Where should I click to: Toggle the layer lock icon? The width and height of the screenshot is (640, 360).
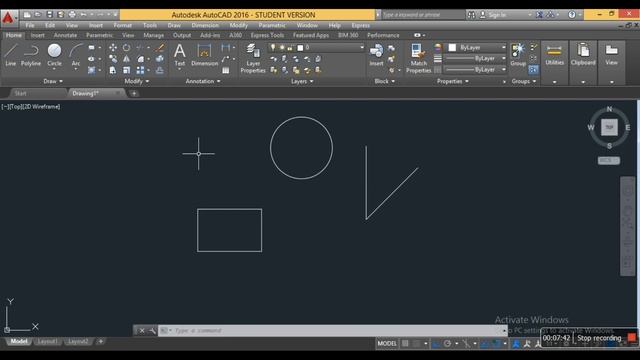click(x=290, y=48)
